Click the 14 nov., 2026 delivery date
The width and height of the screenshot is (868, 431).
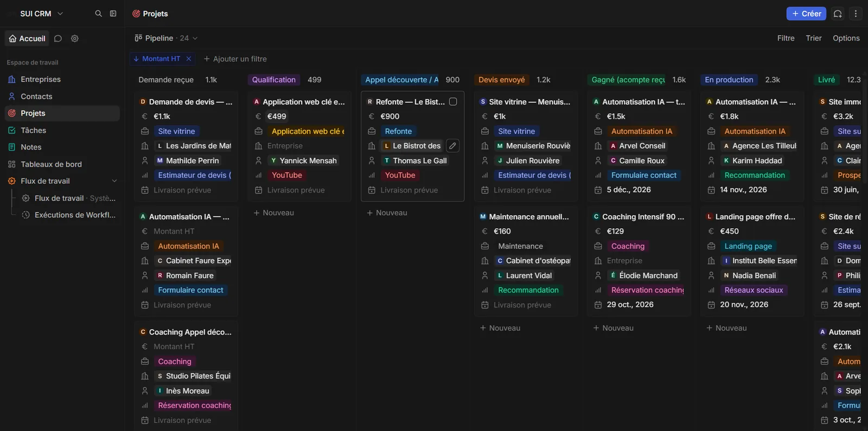pyautogui.click(x=743, y=190)
